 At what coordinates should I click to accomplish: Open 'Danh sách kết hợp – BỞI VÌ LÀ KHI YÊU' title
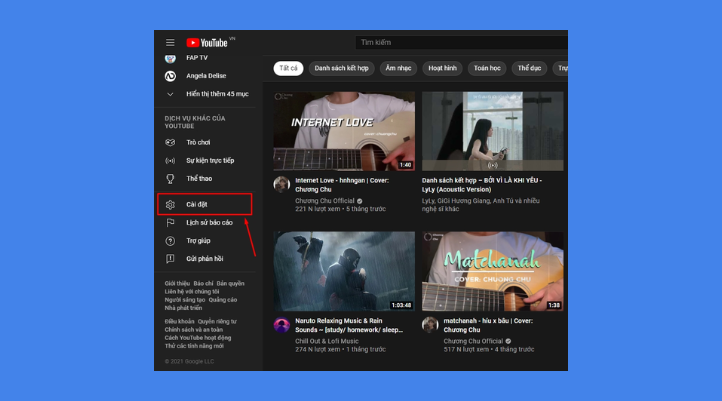482,185
